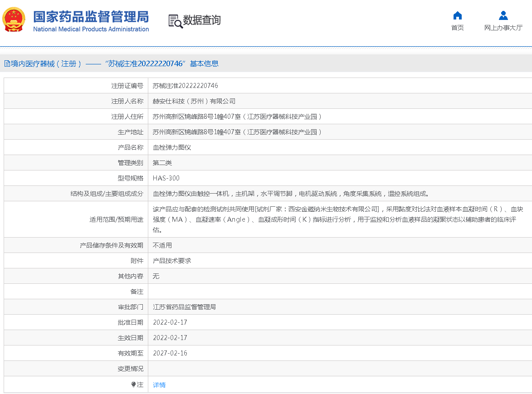Screen dimensions: 532x394
Task: Click the registrant name 赫安仕科技（苏州）有限公司
Action: click(194, 101)
